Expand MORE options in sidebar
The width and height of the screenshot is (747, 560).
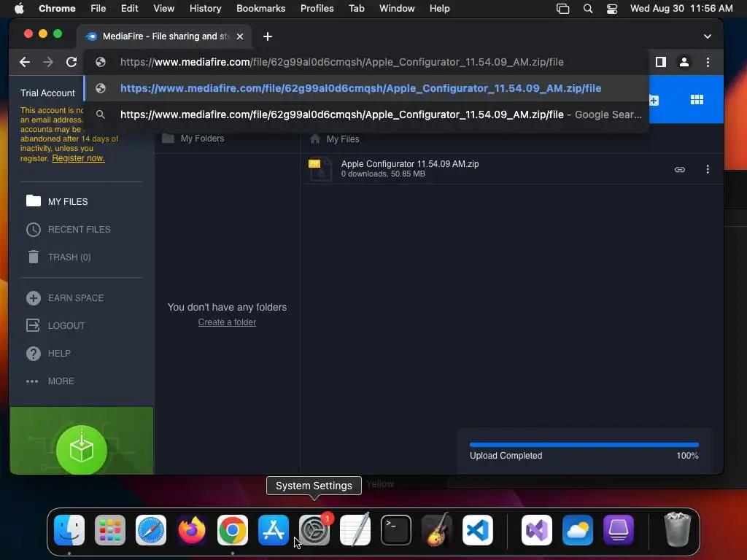(50, 381)
